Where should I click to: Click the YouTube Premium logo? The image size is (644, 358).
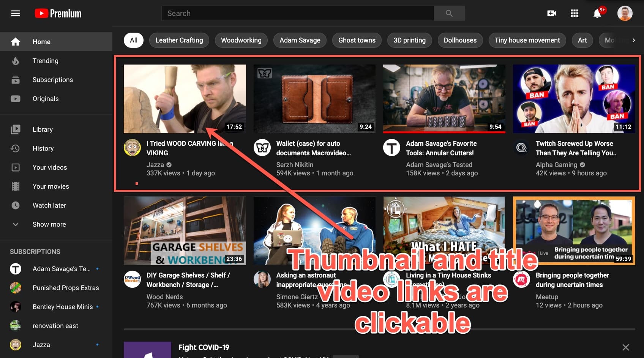[x=57, y=13]
